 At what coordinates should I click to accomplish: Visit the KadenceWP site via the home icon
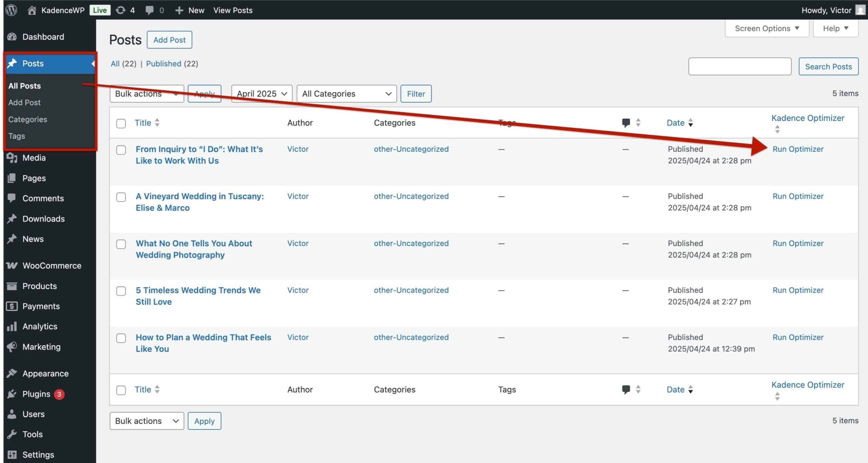point(32,10)
